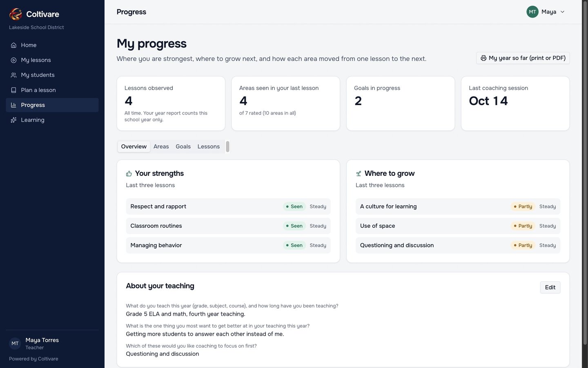This screenshot has height=368, width=588.
Task: Click the Partly badge for Use of space
Action: (523, 226)
